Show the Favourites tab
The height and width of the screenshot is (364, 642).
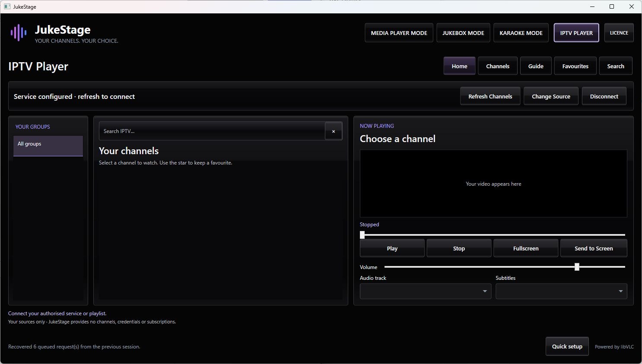[575, 66]
